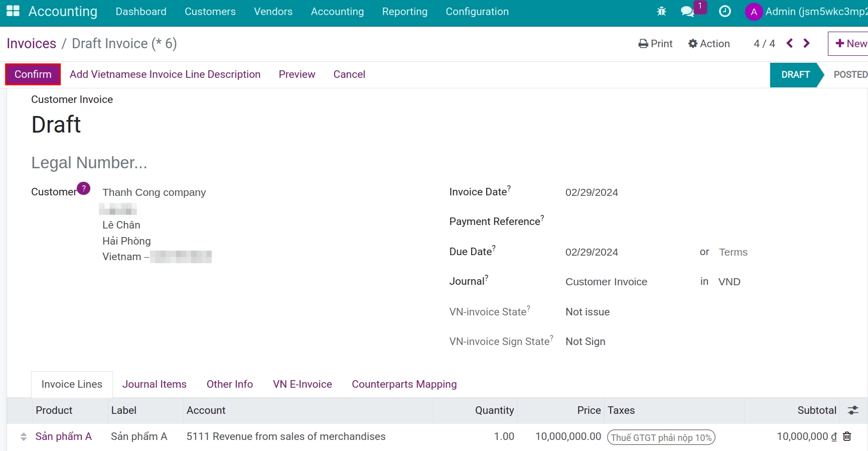Click the Thanh Cong company customer field
This screenshot has height=451, width=868.
(x=154, y=192)
